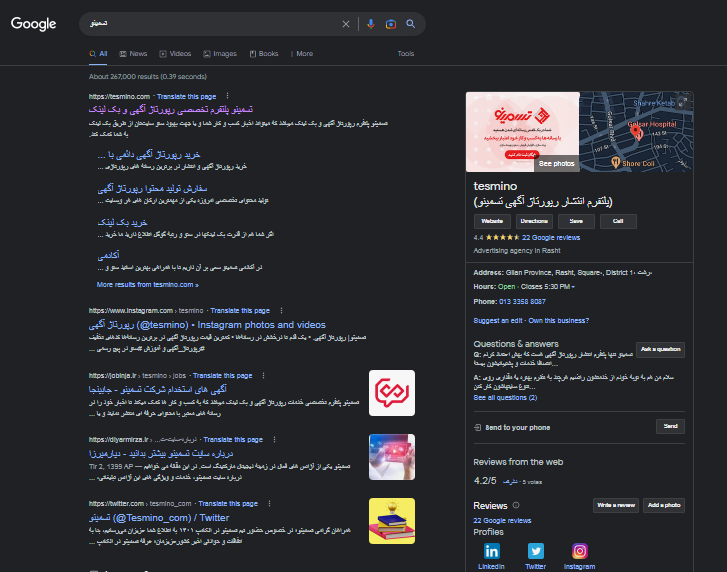Open options dots next to twitter.com result
This screenshot has height=572, width=727.
point(269,503)
